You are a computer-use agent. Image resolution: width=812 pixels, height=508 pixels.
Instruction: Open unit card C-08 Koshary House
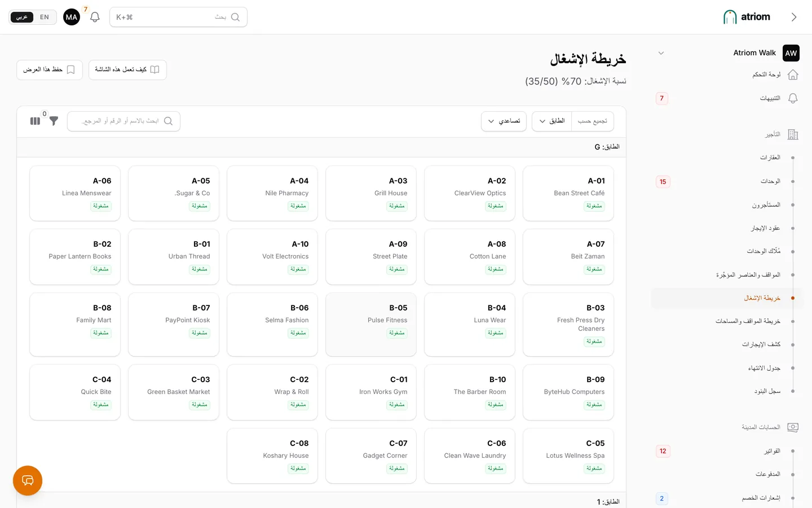272,456
